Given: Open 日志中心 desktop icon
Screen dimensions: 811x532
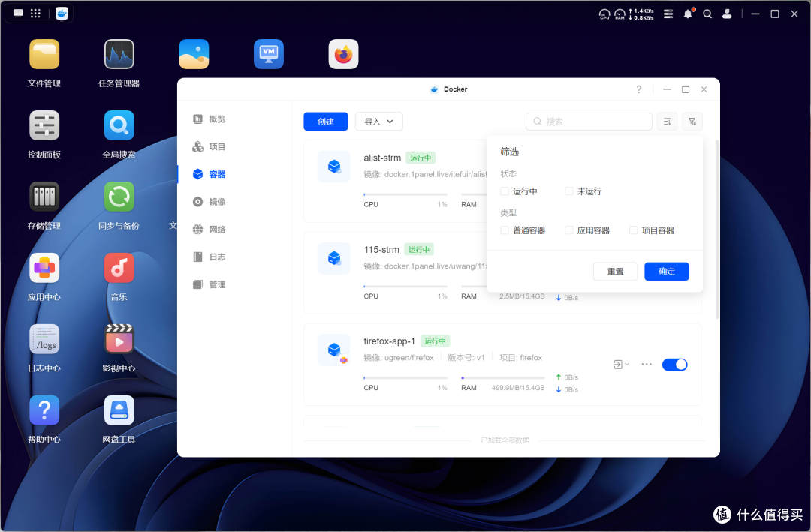Looking at the screenshot, I should [x=44, y=339].
